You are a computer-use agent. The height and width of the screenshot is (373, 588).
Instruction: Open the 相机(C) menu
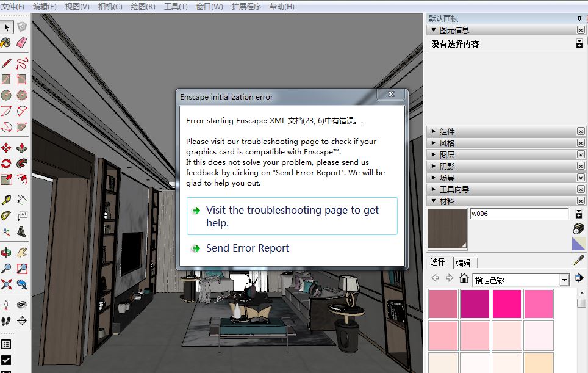pyautogui.click(x=110, y=7)
